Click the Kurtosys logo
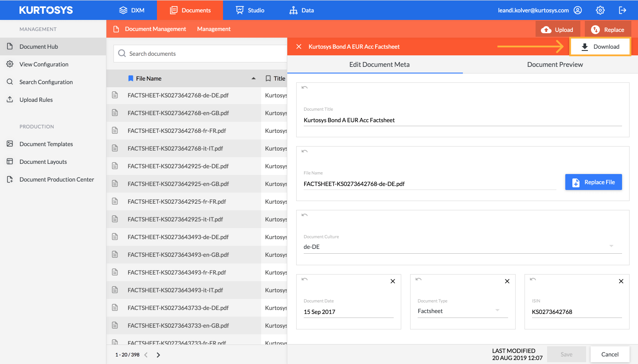 coord(46,10)
